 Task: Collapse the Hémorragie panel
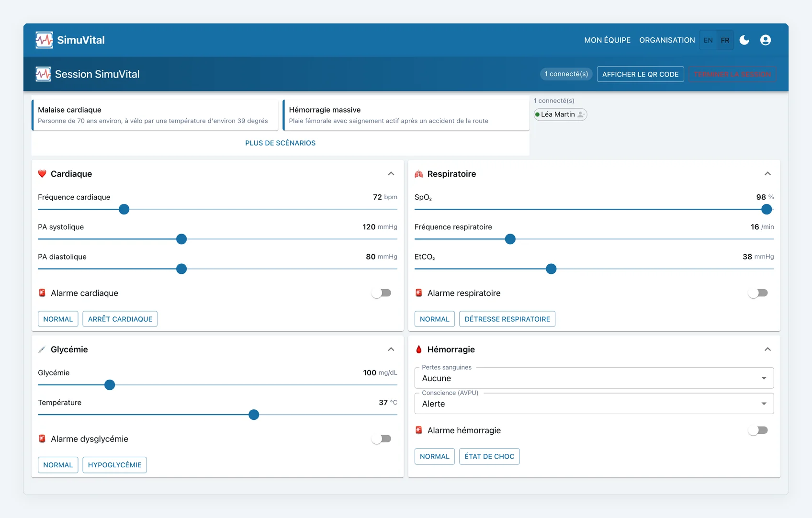click(x=767, y=349)
